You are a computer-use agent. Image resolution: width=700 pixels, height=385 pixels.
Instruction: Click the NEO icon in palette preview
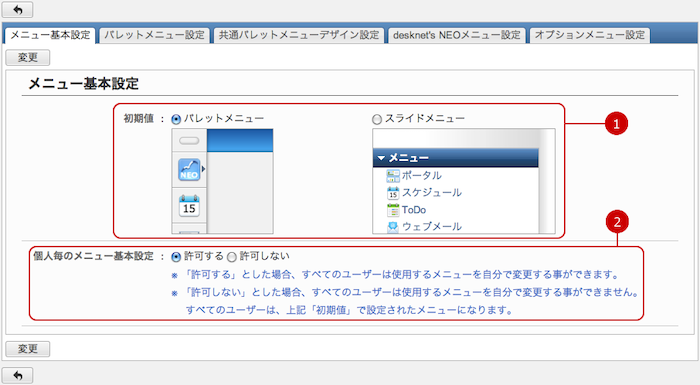coord(189,170)
